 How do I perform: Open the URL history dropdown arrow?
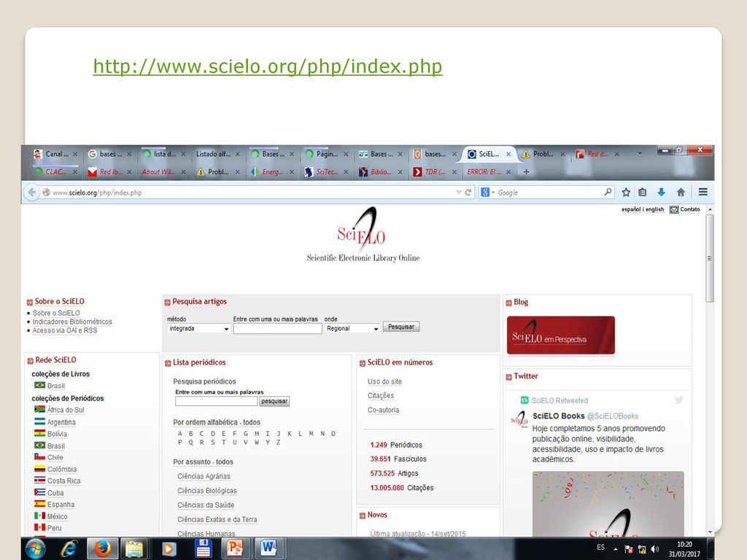pos(458,192)
